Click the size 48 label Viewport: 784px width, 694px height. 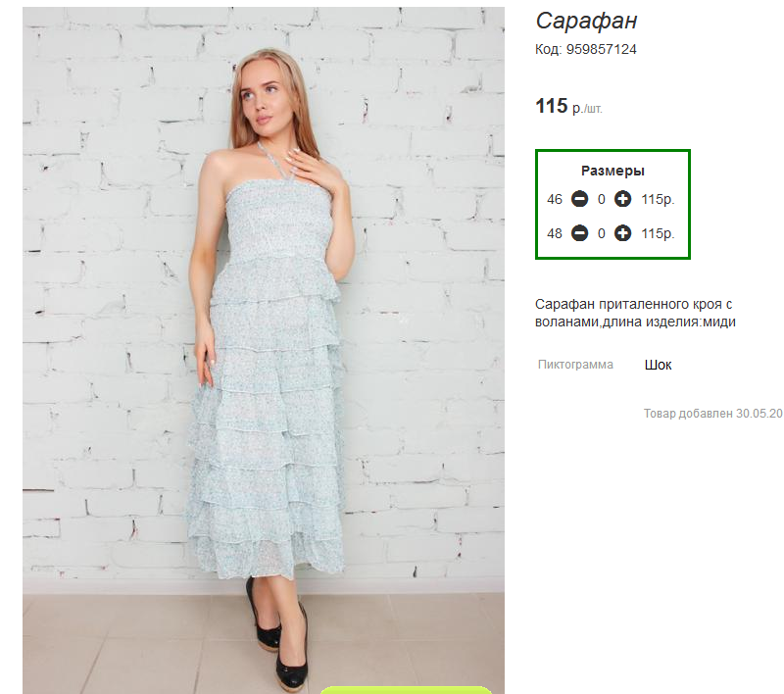(555, 233)
